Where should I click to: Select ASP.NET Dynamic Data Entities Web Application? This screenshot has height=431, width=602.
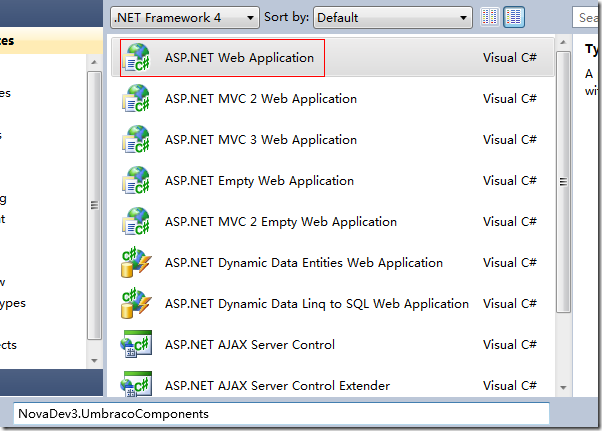click(332, 263)
